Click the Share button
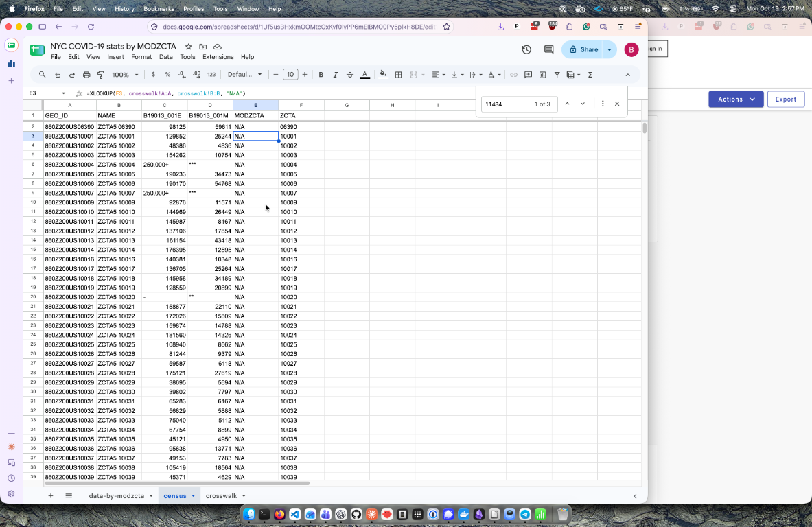 point(583,49)
